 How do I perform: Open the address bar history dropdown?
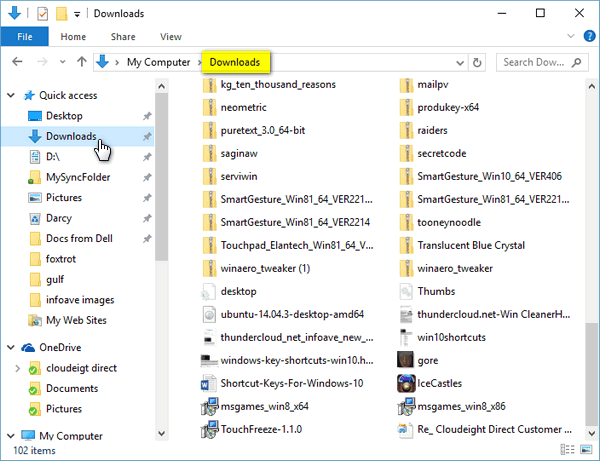point(460,63)
